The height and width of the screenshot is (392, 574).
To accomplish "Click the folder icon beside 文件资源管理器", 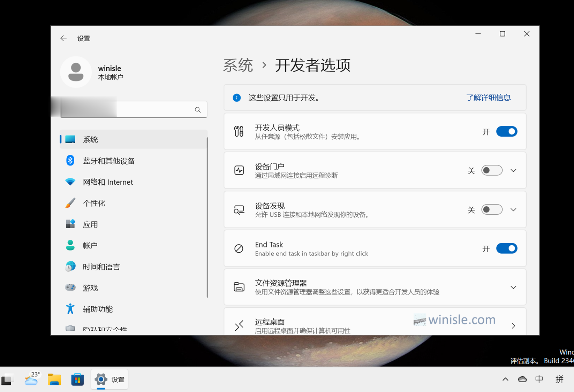I will tap(239, 287).
